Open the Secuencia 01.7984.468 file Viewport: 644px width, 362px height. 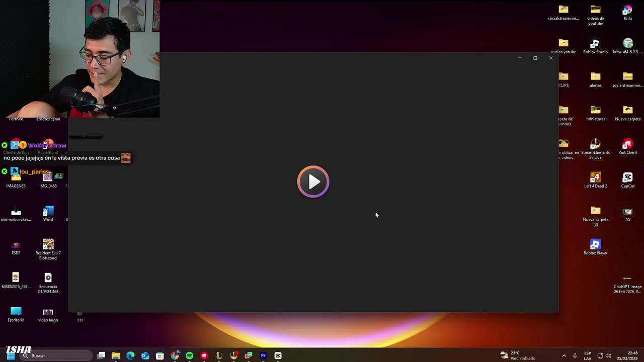48,284
